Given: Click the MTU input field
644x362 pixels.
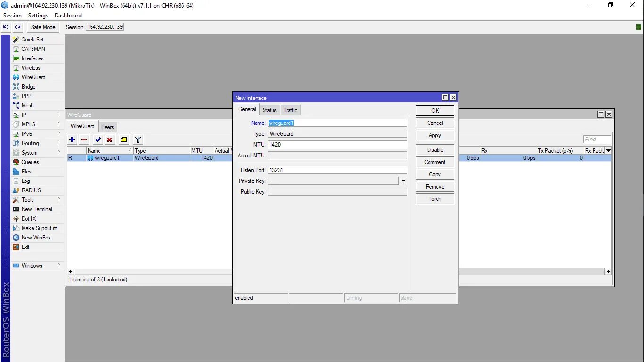Looking at the screenshot, I should 337,145.
